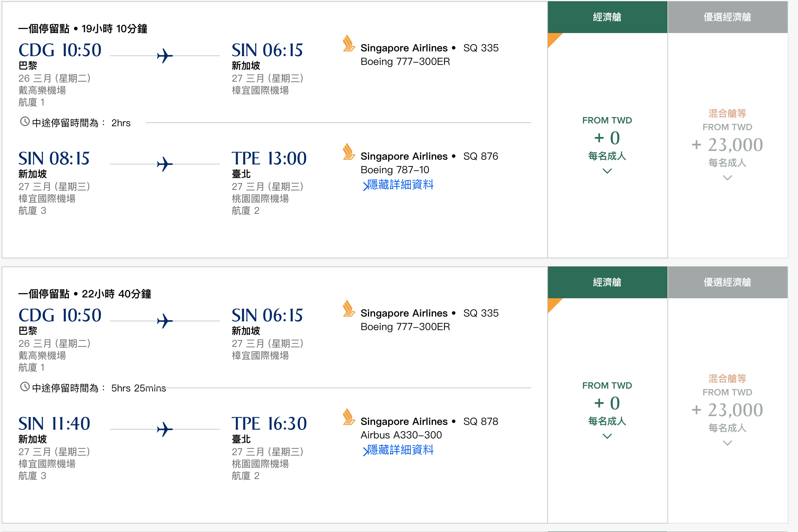
Task: Expand 經濟艙 price details for the 19-hour itinerary
Action: pyautogui.click(x=607, y=171)
